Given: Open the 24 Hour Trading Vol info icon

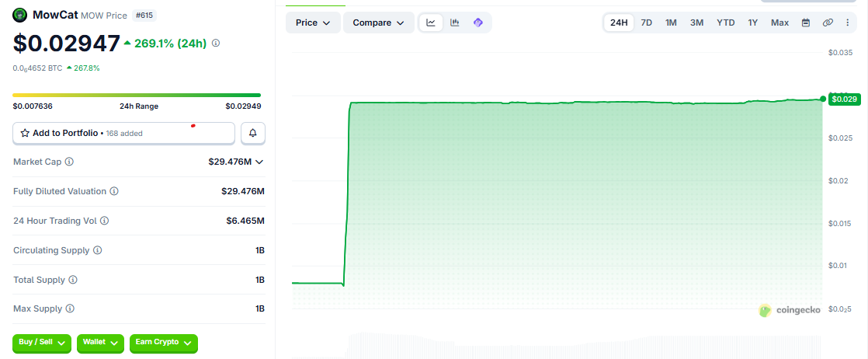Looking at the screenshot, I should click(104, 221).
